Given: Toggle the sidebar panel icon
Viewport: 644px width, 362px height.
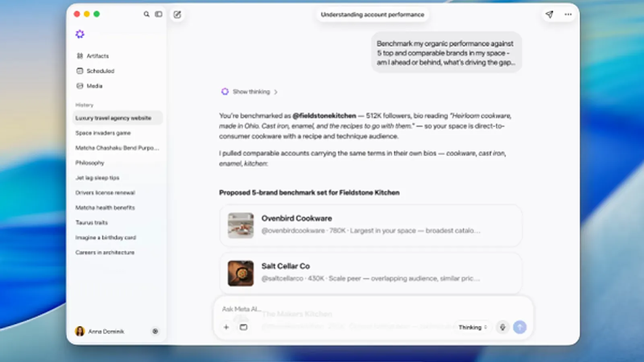Looking at the screenshot, I should pos(159,14).
